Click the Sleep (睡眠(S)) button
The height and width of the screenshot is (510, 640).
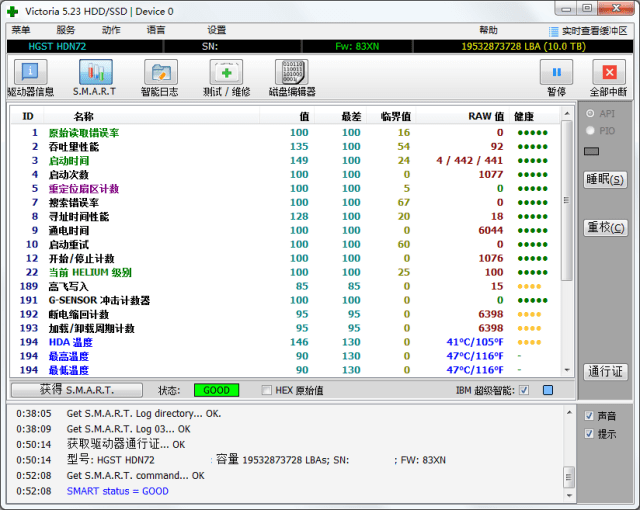605,180
